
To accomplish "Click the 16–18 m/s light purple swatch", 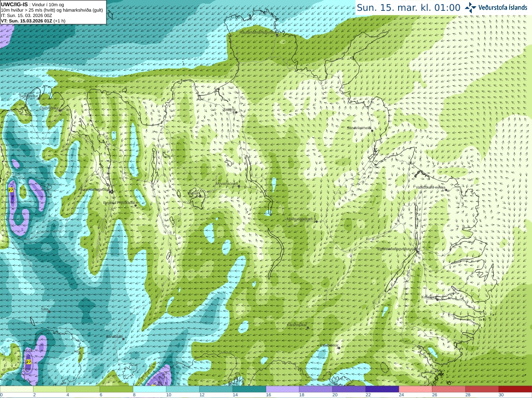I will pos(283,389).
